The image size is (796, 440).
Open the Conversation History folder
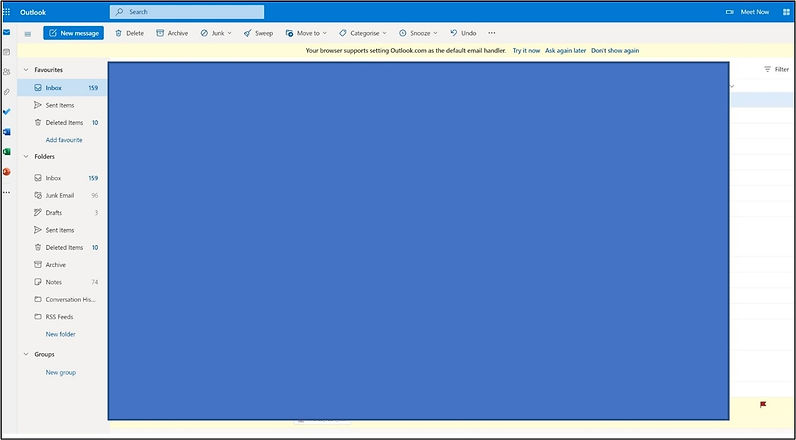[x=62, y=299]
